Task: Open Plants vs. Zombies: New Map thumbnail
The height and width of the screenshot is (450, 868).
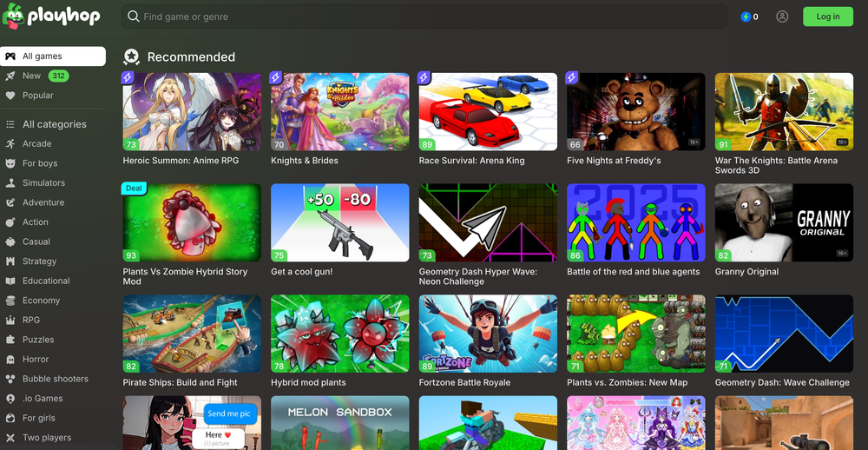Action: point(636,333)
